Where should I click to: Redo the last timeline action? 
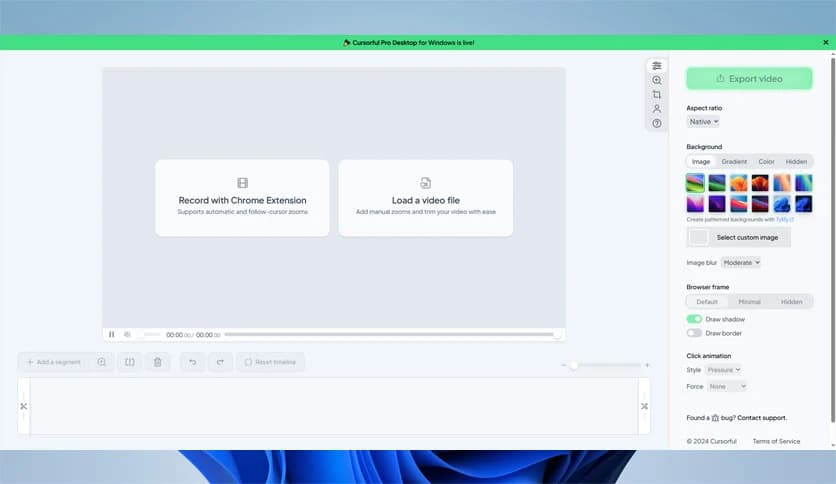(x=220, y=362)
